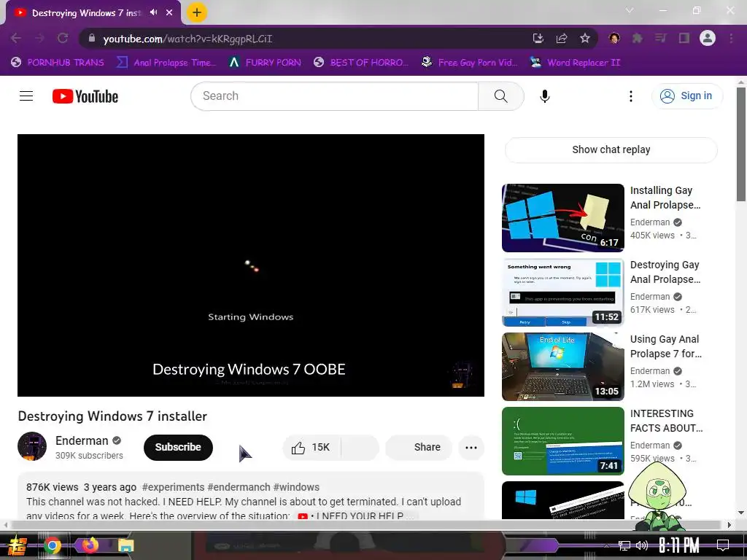Image resolution: width=747 pixels, height=560 pixels.
Task: Bookmark this page with star
Action: pos(585,38)
